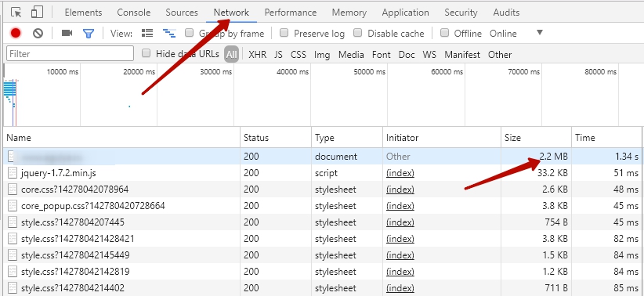Filter requests by Img

(322, 54)
